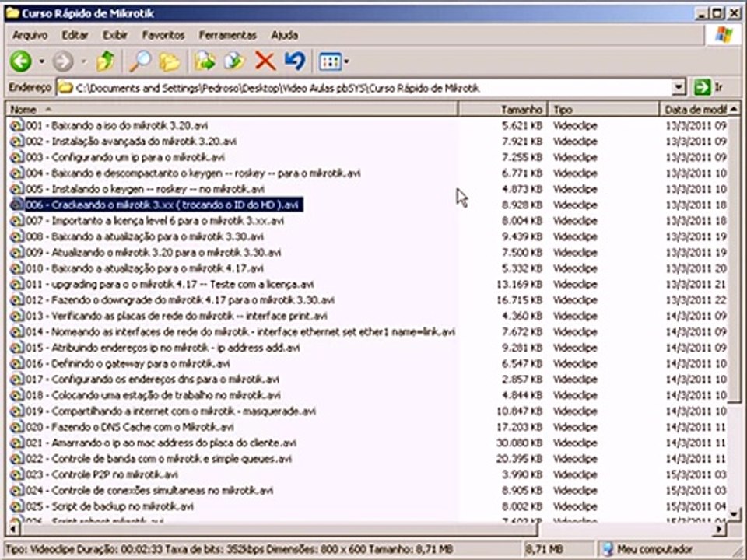Open the Ajuda menu
The width and height of the screenshot is (747, 560).
tap(285, 35)
